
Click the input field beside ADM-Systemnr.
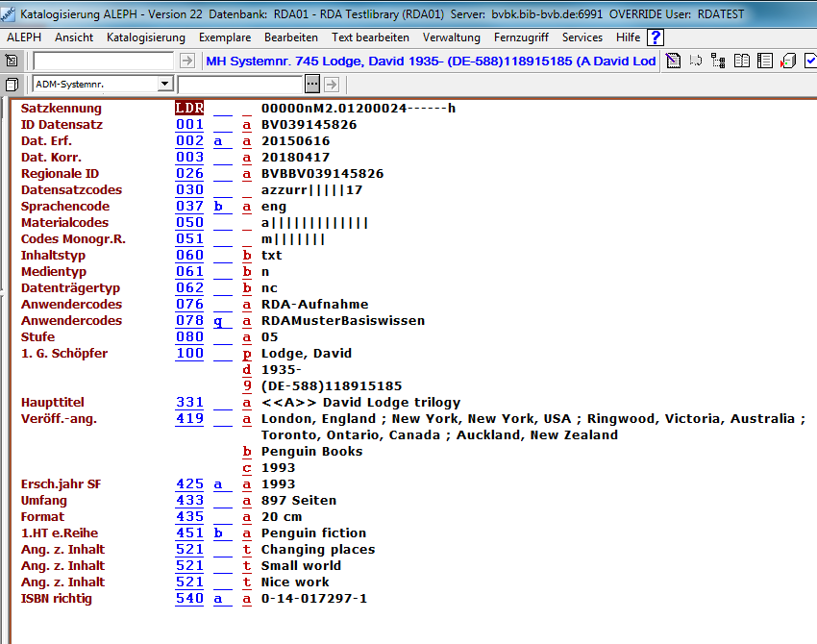pos(254,85)
